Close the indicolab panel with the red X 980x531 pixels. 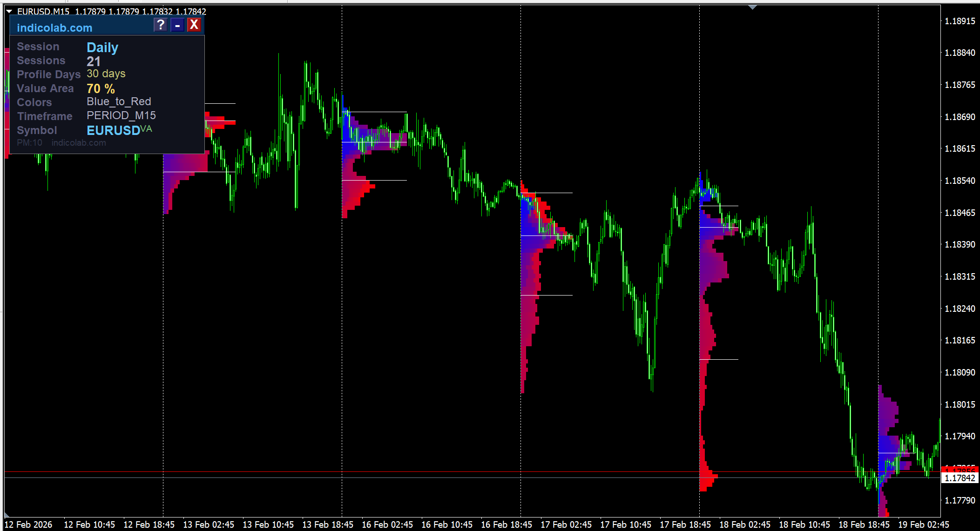pyautogui.click(x=194, y=25)
